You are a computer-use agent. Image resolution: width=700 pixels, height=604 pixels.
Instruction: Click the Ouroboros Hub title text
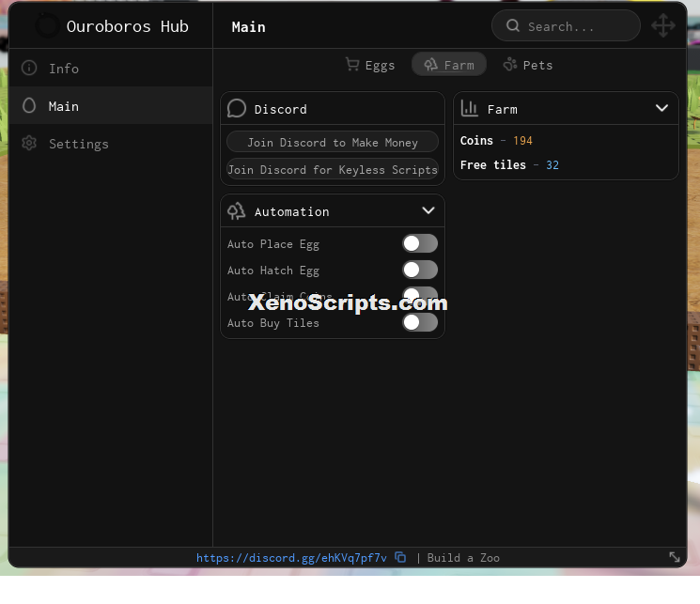(x=127, y=26)
